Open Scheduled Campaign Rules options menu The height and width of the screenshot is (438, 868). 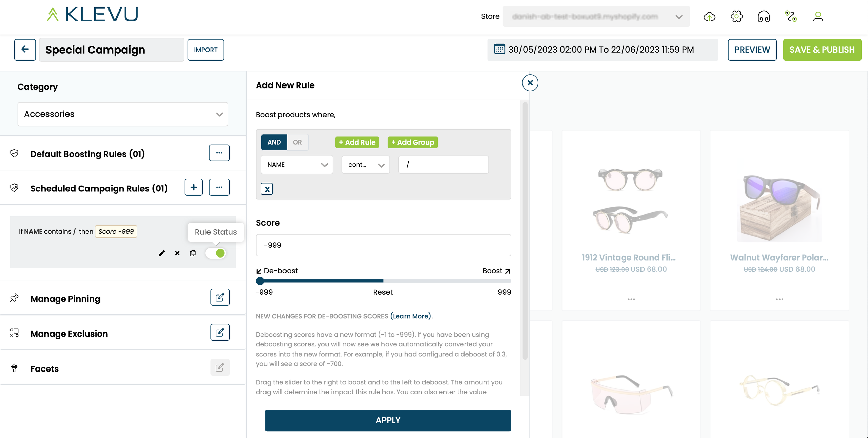(219, 187)
